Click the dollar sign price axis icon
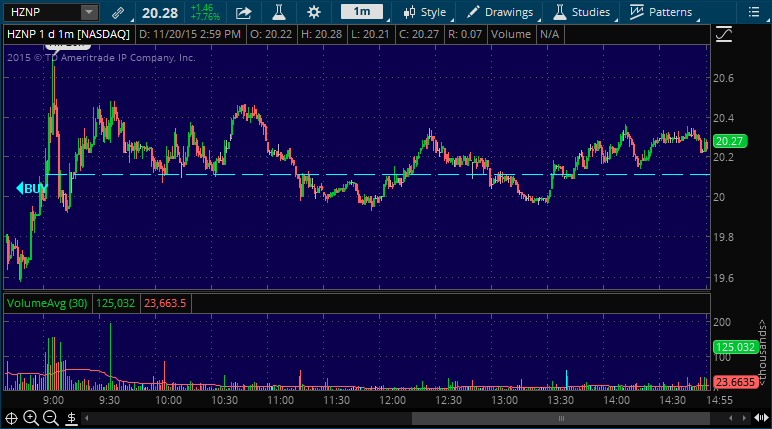 click(71, 419)
